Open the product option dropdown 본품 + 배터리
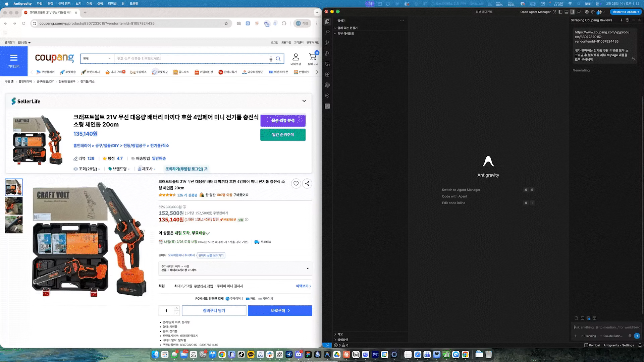644x362 pixels. (x=235, y=268)
